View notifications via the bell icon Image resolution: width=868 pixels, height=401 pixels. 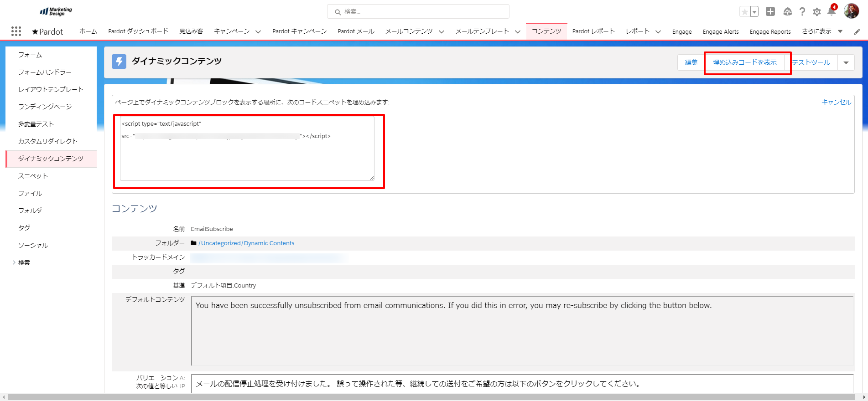(831, 12)
